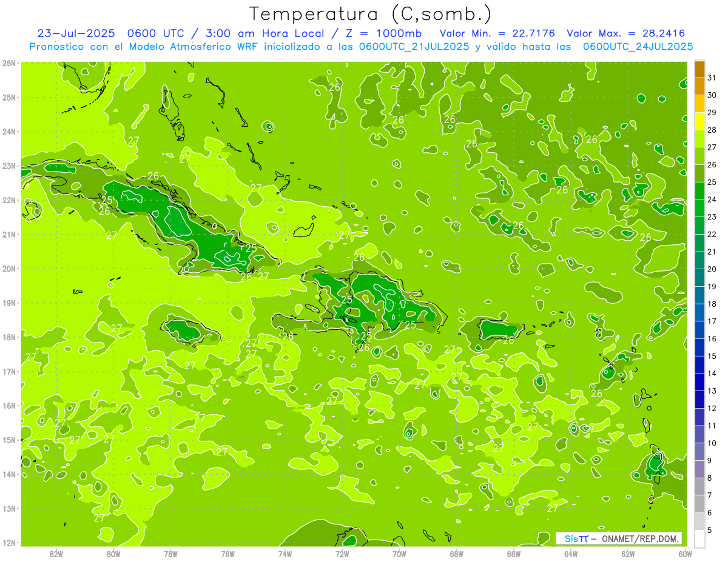The height and width of the screenshot is (562, 728).
Task: Click the white swatch below the 5 label
Action: click(x=699, y=539)
